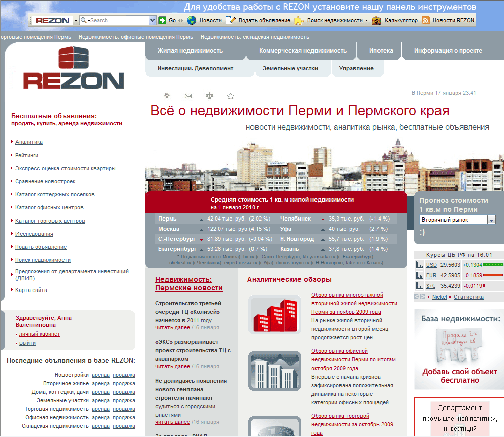Click Подать объявление in the toolbar
504x437 pixels.
[258, 20]
